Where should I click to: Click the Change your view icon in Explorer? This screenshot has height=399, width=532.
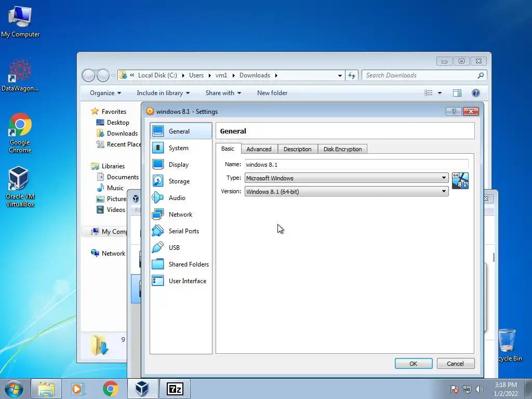tap(429, 93)
